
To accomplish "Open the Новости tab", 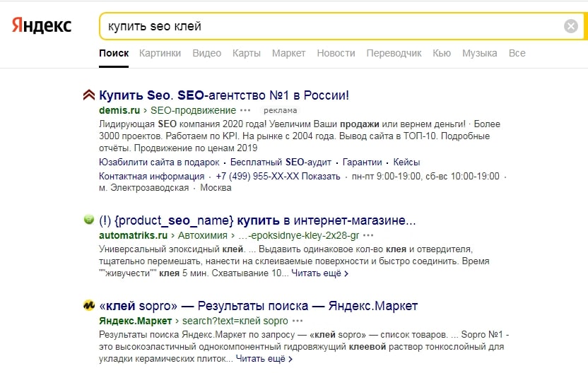I will [336, 53].
